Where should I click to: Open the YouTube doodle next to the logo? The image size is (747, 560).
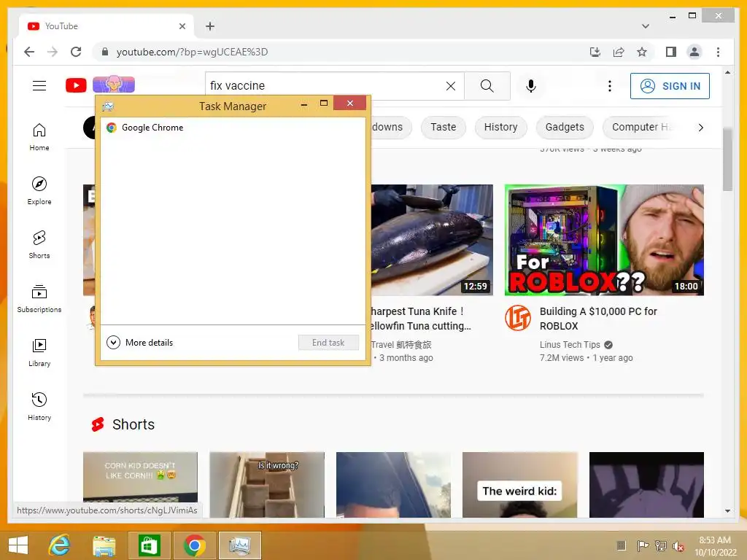[x=113, y=85]
